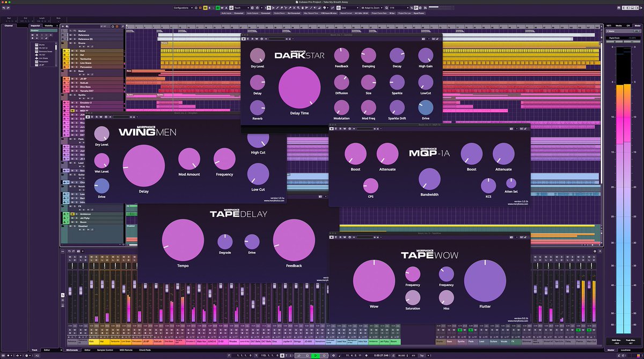Click the track list search magnifier icon
The image size is (644, 359).
[x=123, y=26]
